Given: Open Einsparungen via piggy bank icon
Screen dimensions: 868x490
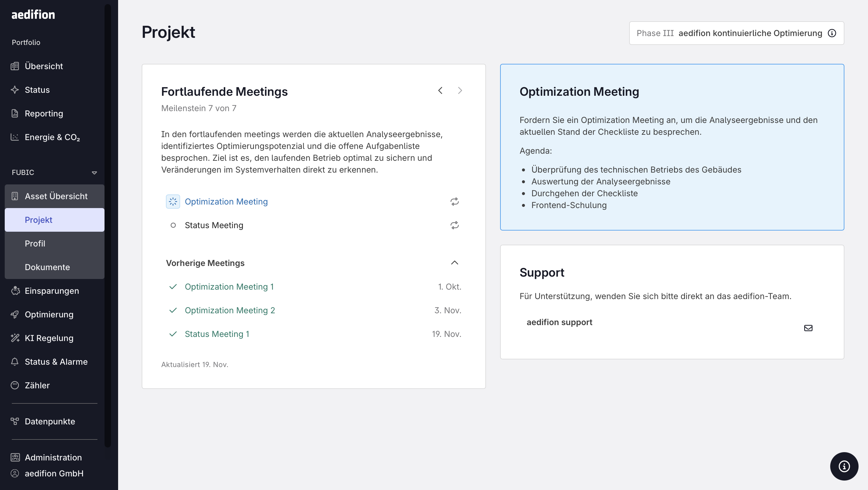Looking at the screenshot, I should click(15, 291).
